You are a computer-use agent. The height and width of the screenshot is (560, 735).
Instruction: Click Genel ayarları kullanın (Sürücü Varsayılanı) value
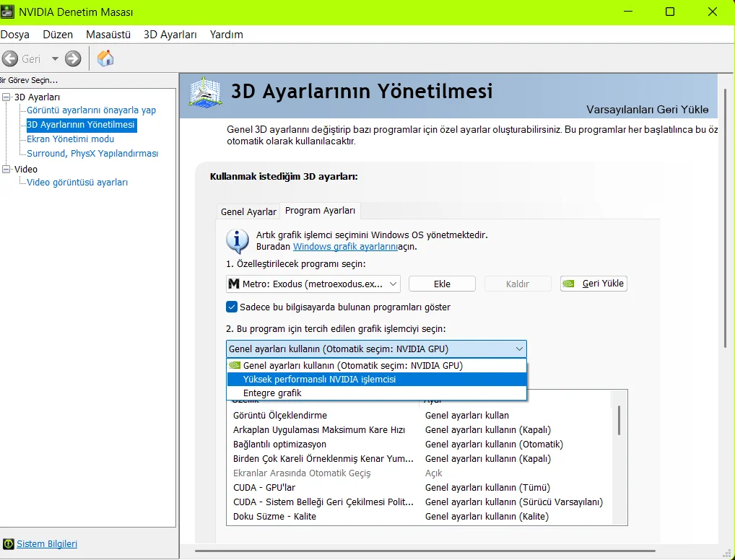[514, 502]
